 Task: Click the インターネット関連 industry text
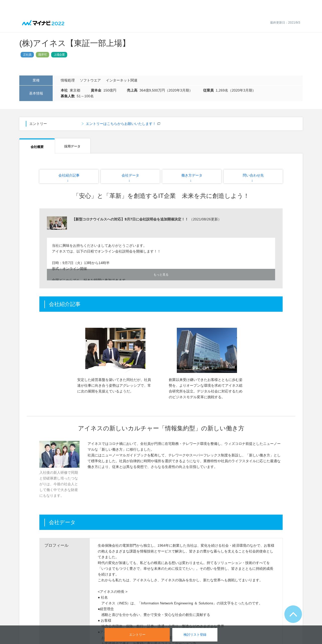pos(122,80)
